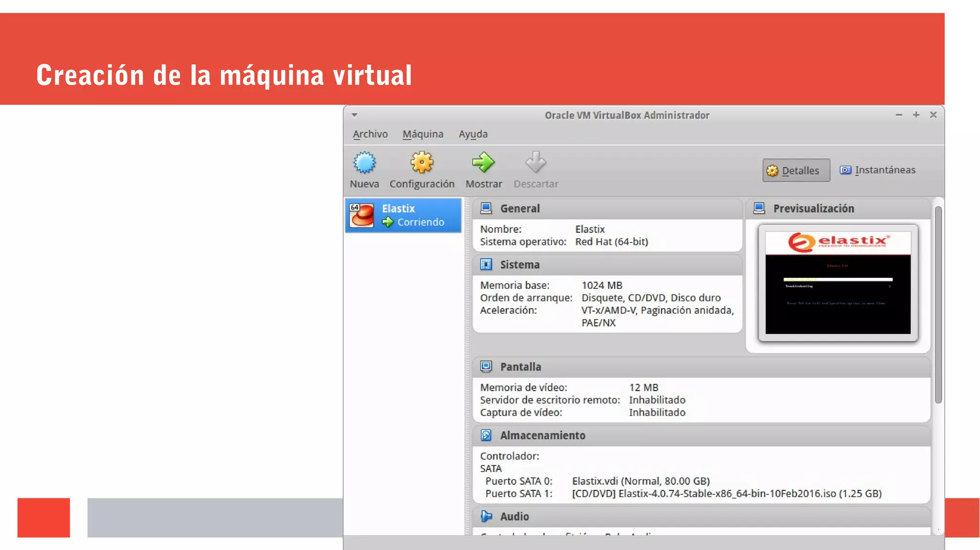This screenshot has width=980, height=550.
Task: Open the Ayuda menu
Action: click(x=473, y=134)
